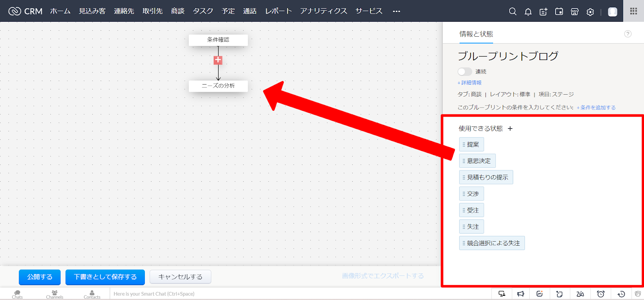The image size is (644, 300).
Task: Click the user profile avatar
Action: pos(613,12)
